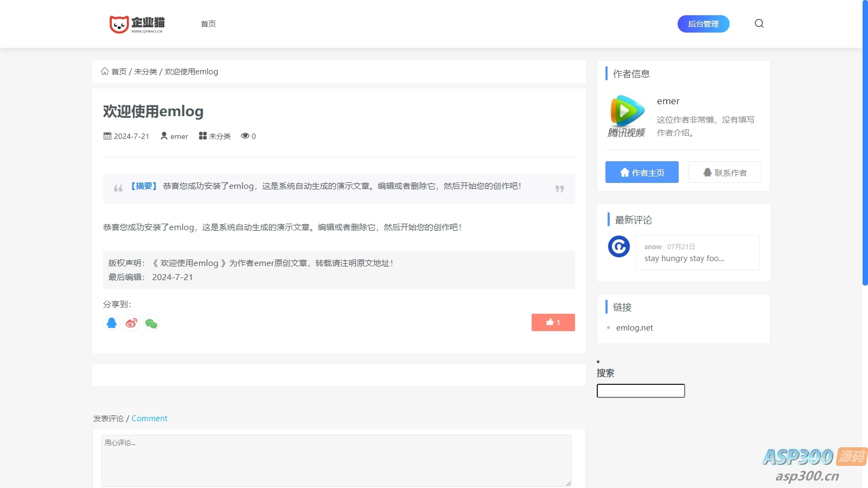Click the 联系作者 button

[725, 172]
